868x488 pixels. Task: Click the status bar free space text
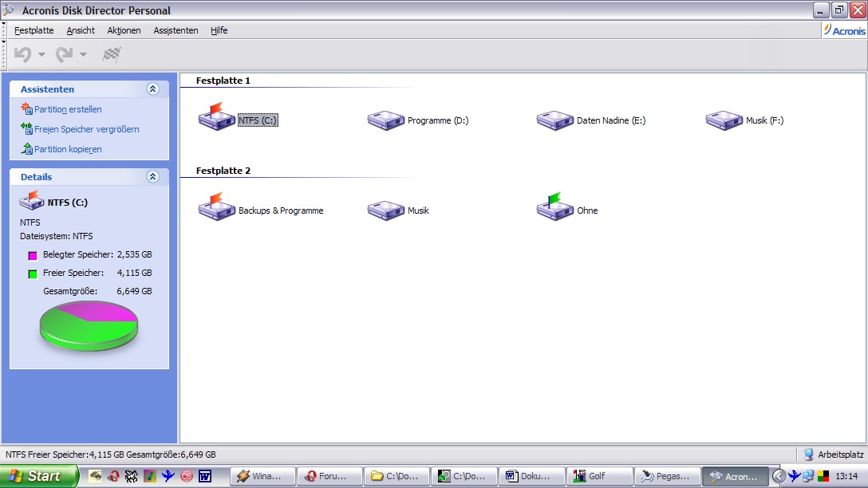pos(111,455)
